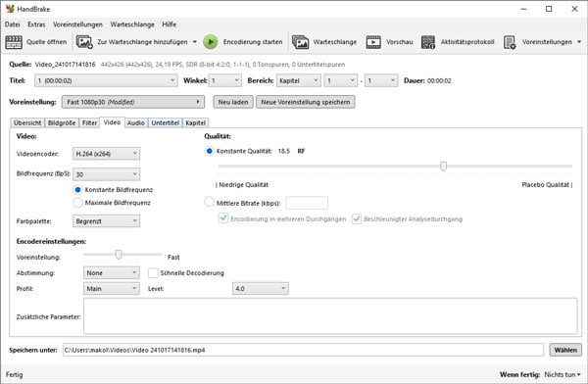Open the Abstimmung None dropdown
The height and width of the screenshot is (384, 588).
pos(112,273)
